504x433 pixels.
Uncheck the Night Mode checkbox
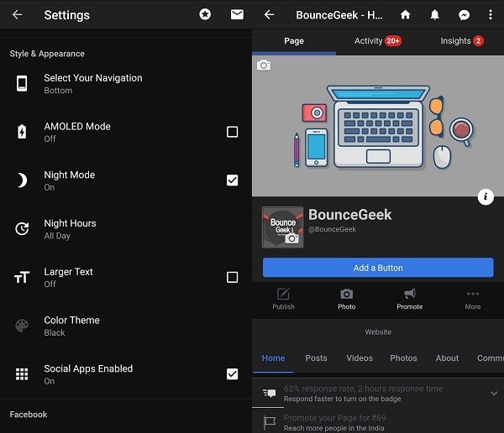click(232, 180)
